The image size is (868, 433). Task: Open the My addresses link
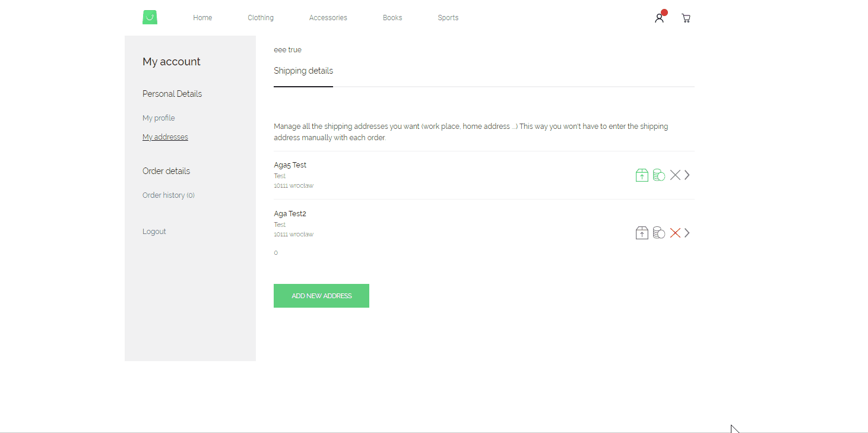tap(165, 137)
